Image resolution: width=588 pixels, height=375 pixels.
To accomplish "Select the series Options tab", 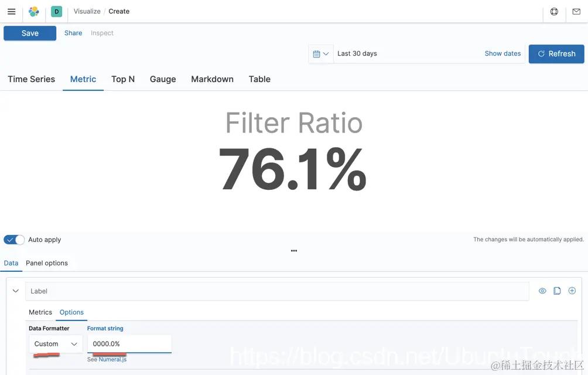I will [71, 312].
